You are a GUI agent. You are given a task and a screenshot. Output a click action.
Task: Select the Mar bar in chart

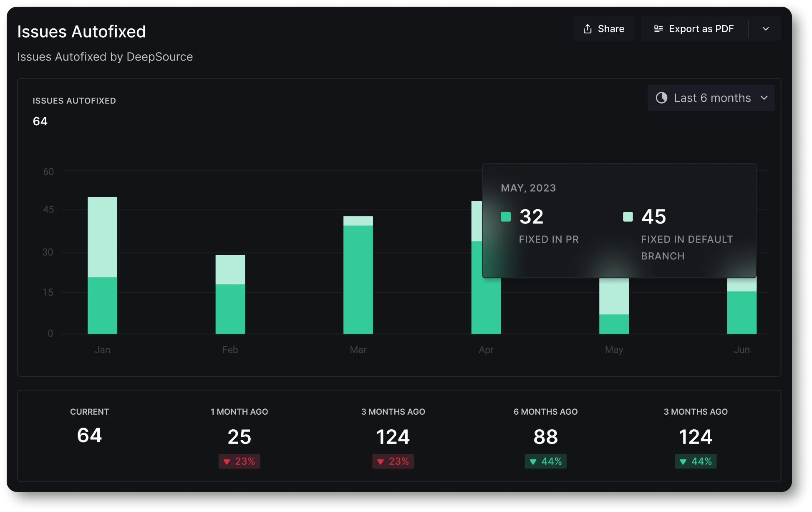(358, 275)
